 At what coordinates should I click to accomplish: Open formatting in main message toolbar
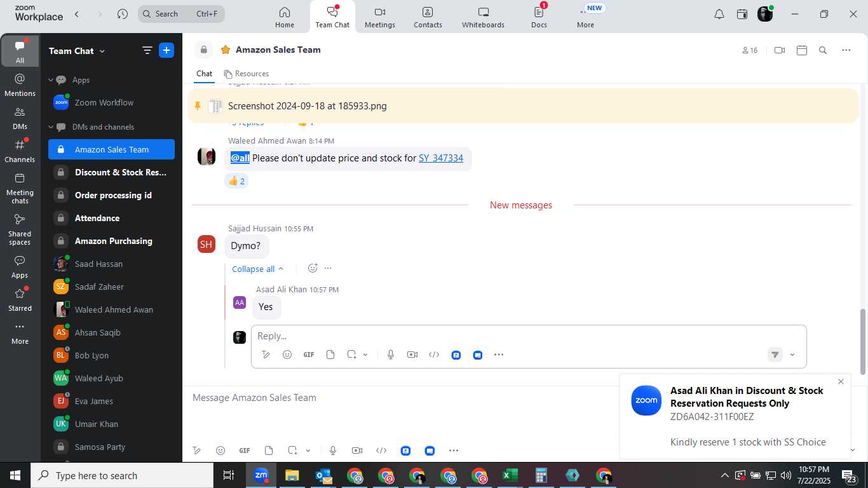pos(197,451)
